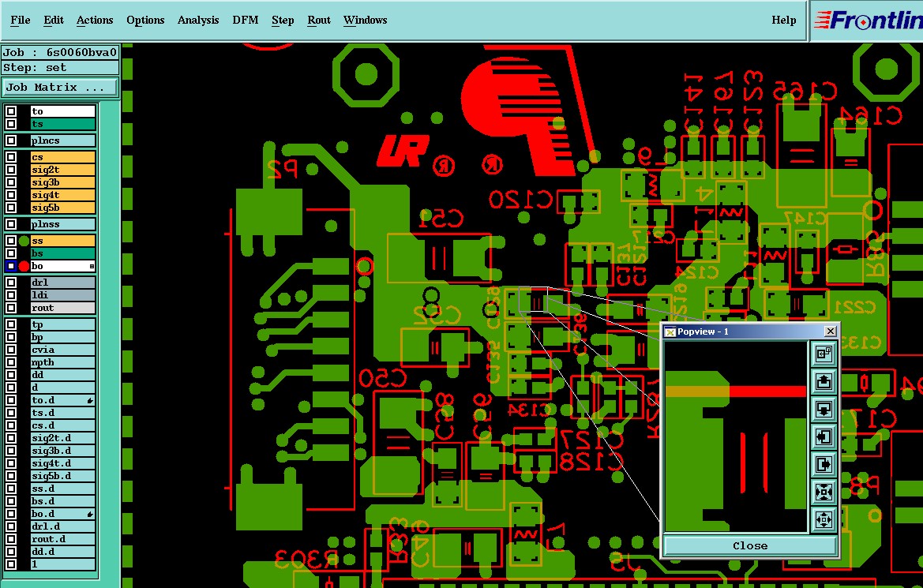Click the pan left icon in Popview
The image size is (923, 588).
824,436
